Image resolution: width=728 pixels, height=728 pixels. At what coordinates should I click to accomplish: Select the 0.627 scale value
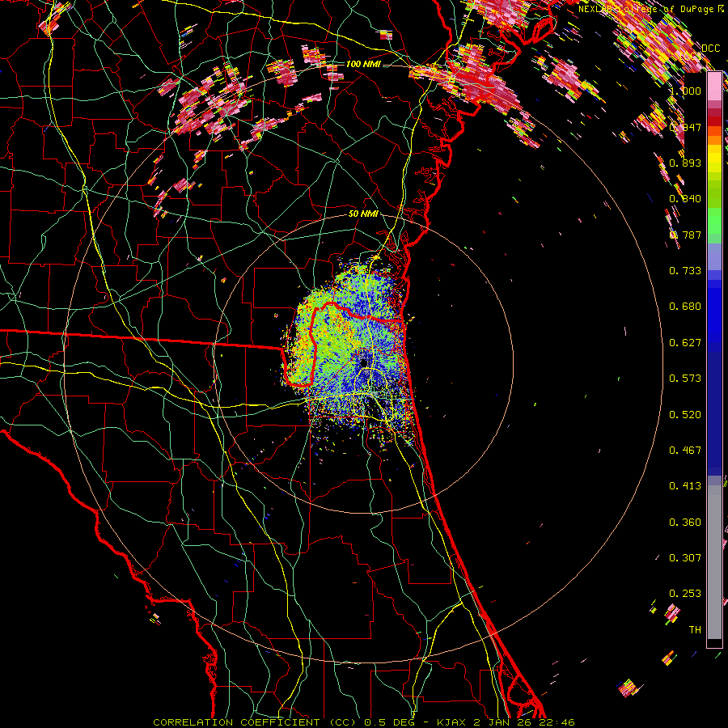click(685, 343)
